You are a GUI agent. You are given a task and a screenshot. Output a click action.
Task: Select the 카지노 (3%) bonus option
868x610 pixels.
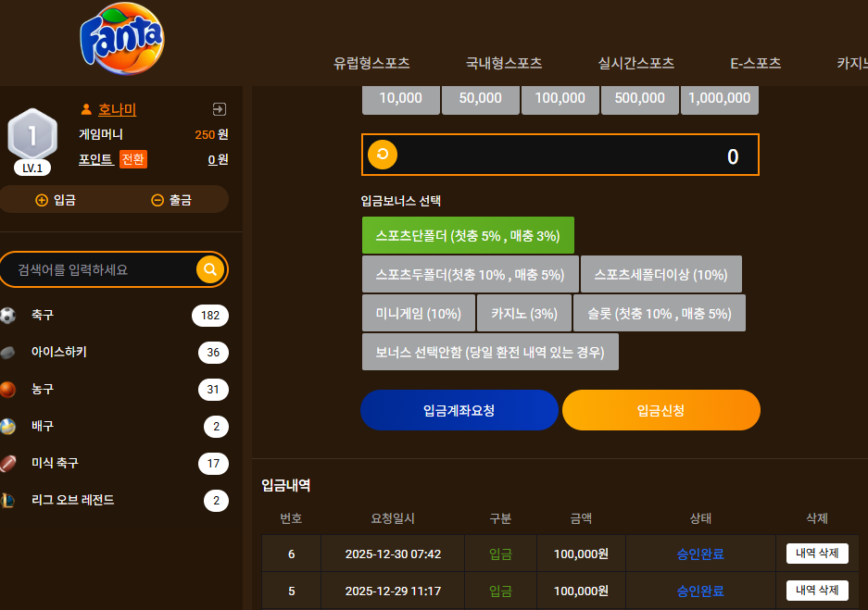point(524,314)
